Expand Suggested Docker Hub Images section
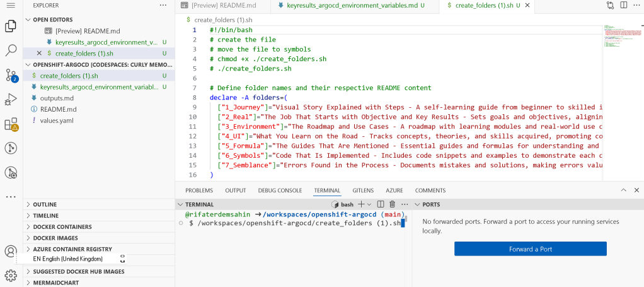Viewport: 644px width, 287px height. [x=99, y=271]
